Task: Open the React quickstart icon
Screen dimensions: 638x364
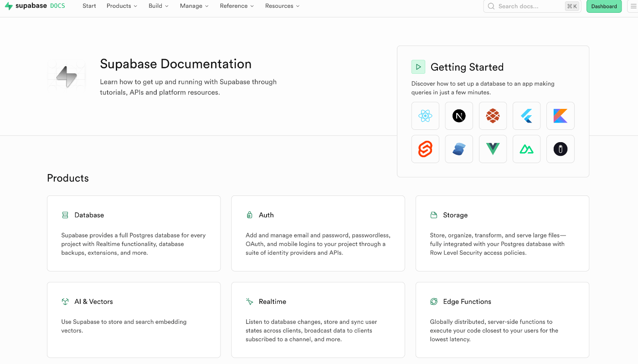Action: (x=425, y=116)
